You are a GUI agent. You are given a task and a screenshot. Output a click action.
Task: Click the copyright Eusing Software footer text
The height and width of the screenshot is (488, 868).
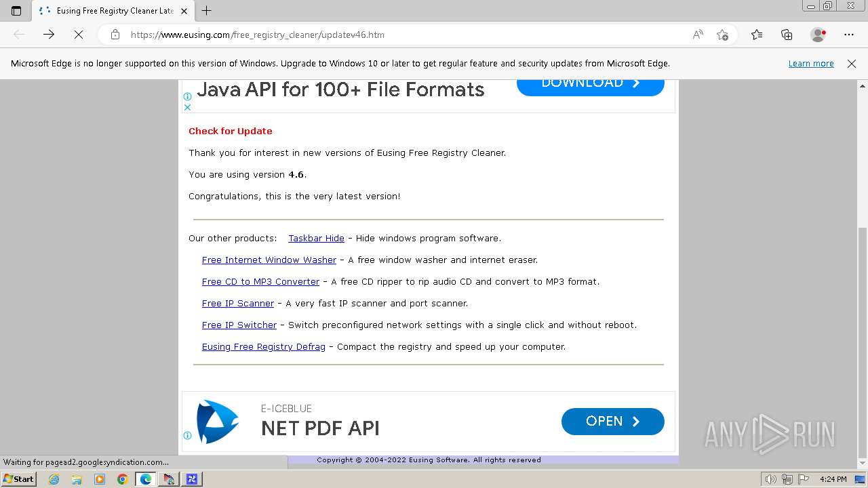(x=429, y=460)
